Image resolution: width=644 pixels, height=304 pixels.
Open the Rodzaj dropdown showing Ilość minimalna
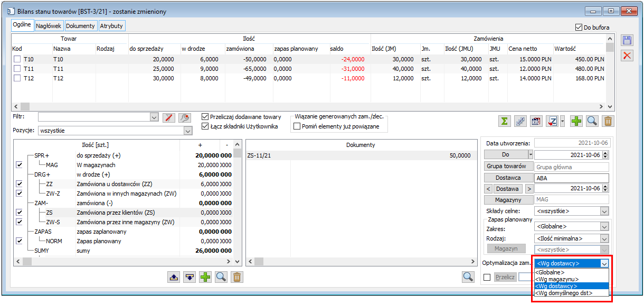604,238
